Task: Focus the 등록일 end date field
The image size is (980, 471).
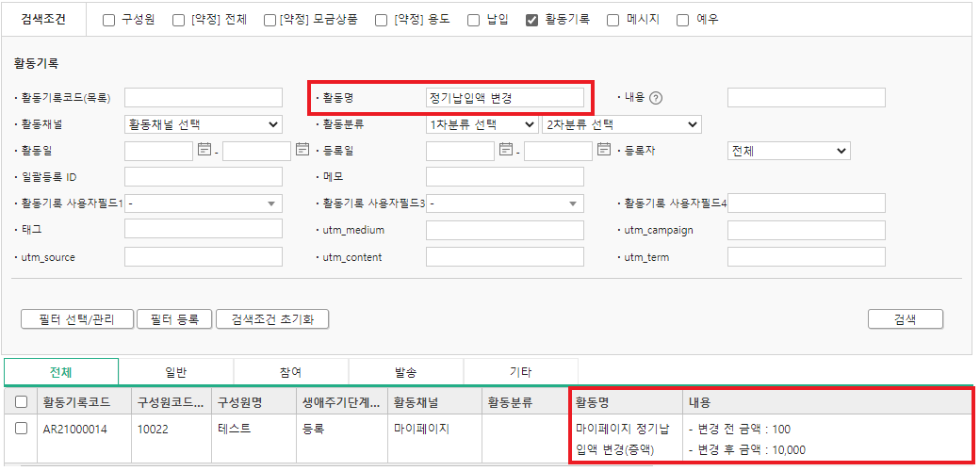Action: tap(558, 151)
